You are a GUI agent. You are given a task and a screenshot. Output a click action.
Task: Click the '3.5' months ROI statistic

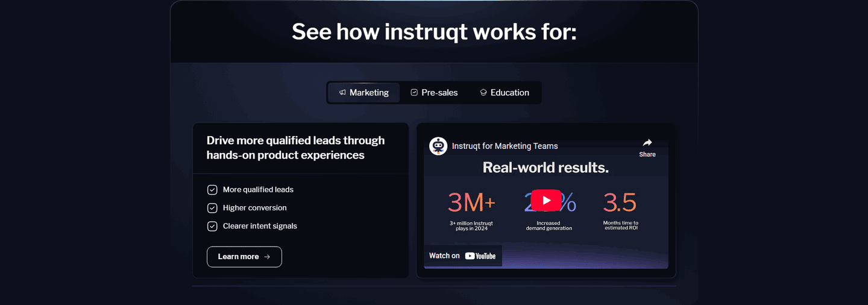point(620,203)
